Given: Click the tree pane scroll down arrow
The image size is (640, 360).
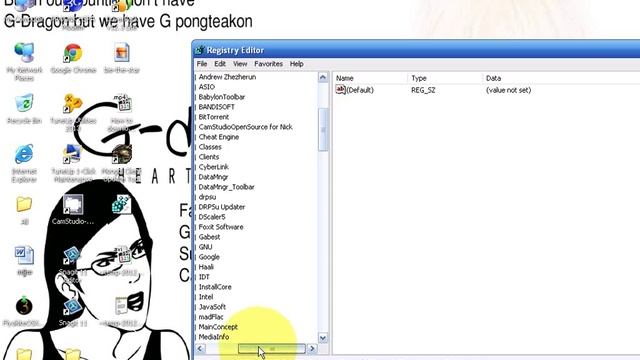Looking at the screenshot, I should pos(323,338).
